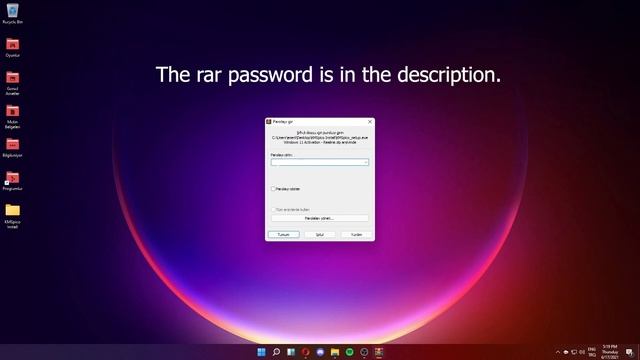Viewport: 640px width, 360px height.
Task: Select the Oyunlar desktop folder
Action: [13, 47]
